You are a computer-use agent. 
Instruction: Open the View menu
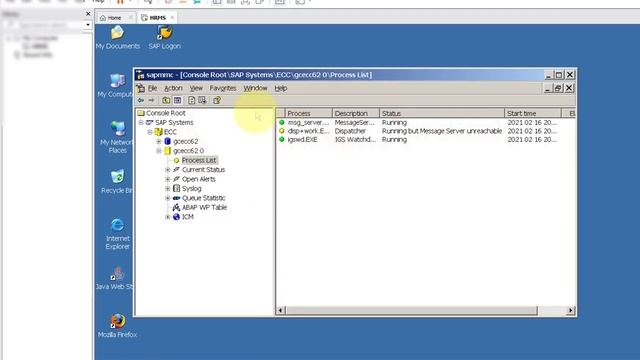coord(196,88)
